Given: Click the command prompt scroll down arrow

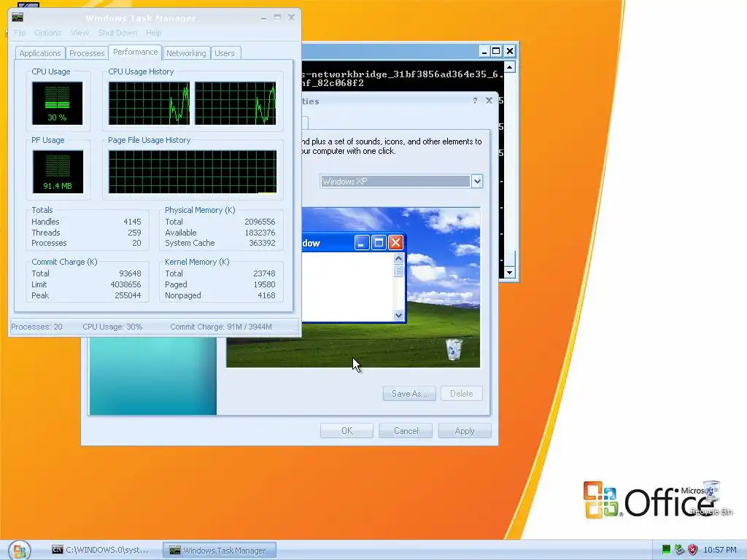Looking at the screenshot, I should point(510,273).
